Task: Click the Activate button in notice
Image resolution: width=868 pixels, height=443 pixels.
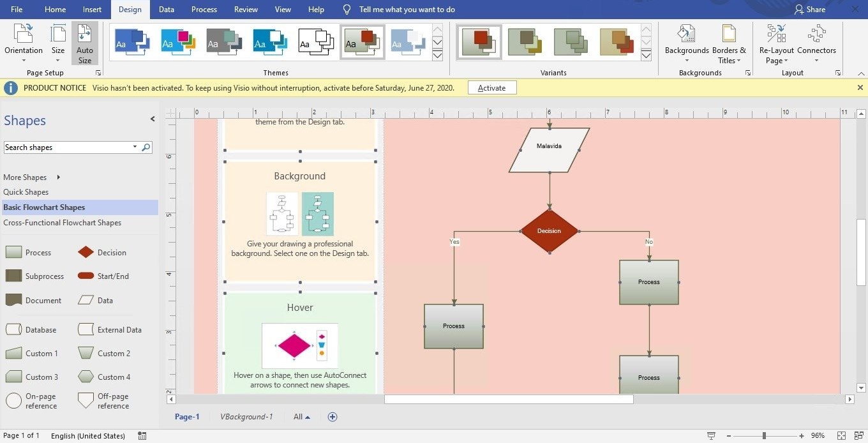Action: pos(491,88)
